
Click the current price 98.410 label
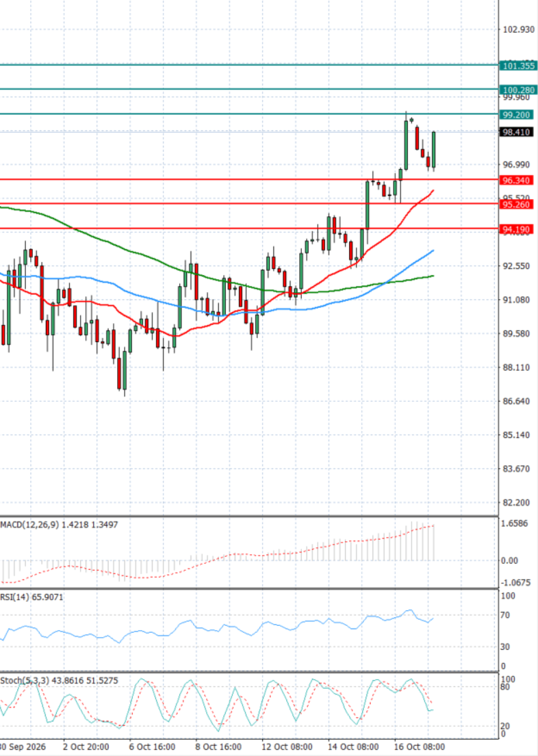(x=516, y=132)
